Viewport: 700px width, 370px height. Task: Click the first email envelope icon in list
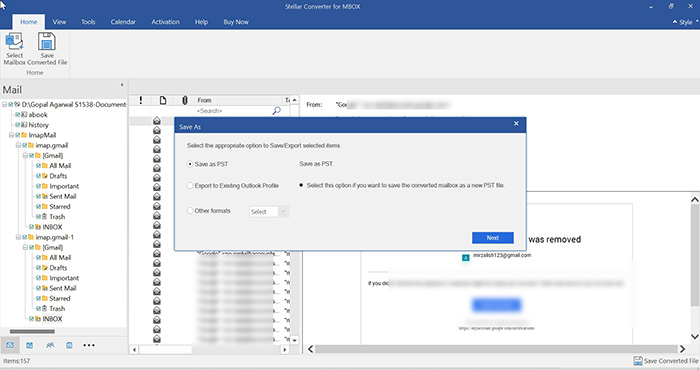pyautogui.click(x=157, y=121)
